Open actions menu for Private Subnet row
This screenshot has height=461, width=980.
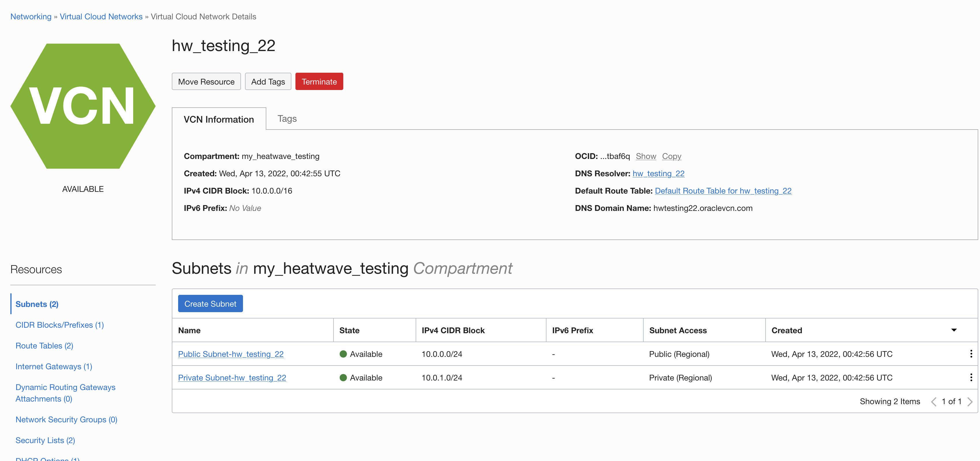tap(971, 377)
